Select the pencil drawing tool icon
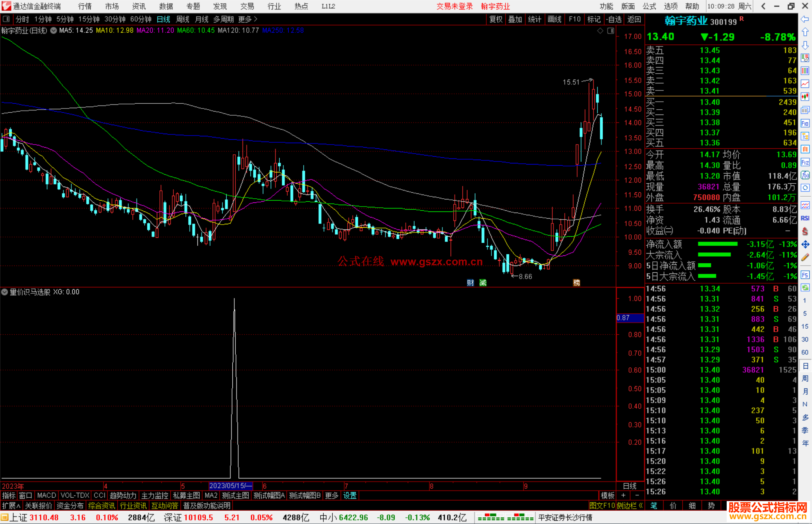This screenshot has height=524, width=812. 805,258
